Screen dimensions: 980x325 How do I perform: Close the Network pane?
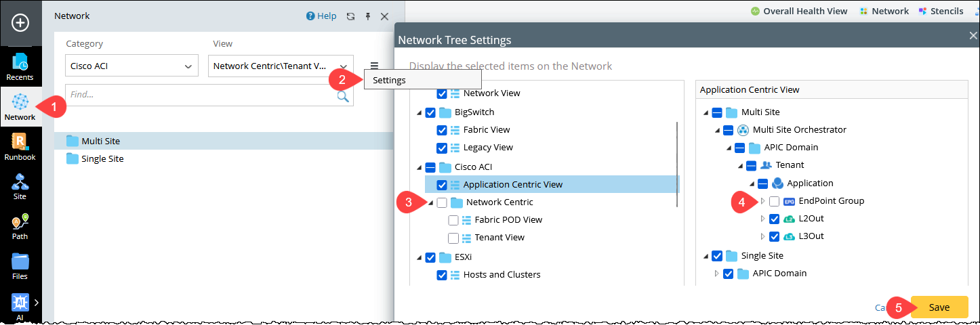pyautogui.click(x=384, y=16)
